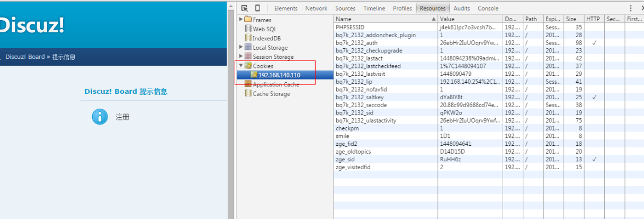The height and width of the screenshot is (219, 644).
Task: Select 192.168.140.110 cookie domain
Action: click(x=279, y=75)
